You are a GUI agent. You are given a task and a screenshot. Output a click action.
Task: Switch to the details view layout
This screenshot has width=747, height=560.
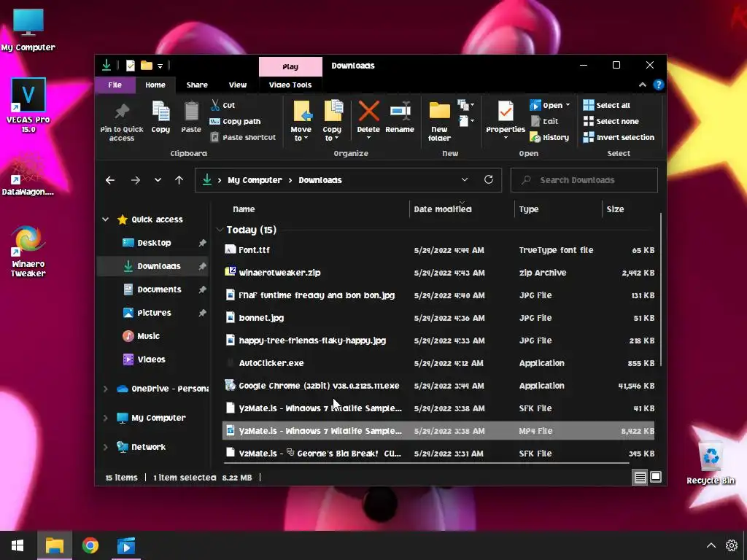tap(640, 477)
